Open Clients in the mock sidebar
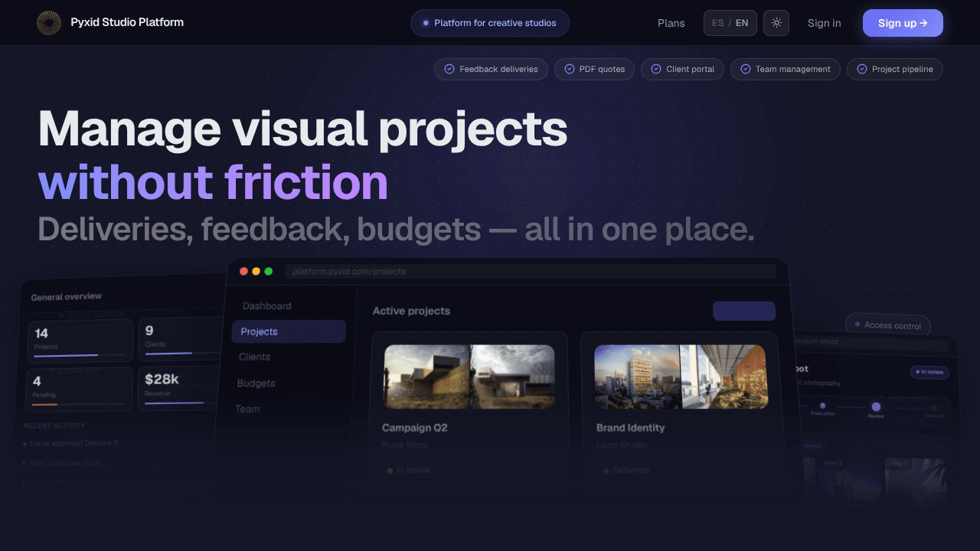The height and width of the screenshot is (551, 980). (x=255, y=357)
